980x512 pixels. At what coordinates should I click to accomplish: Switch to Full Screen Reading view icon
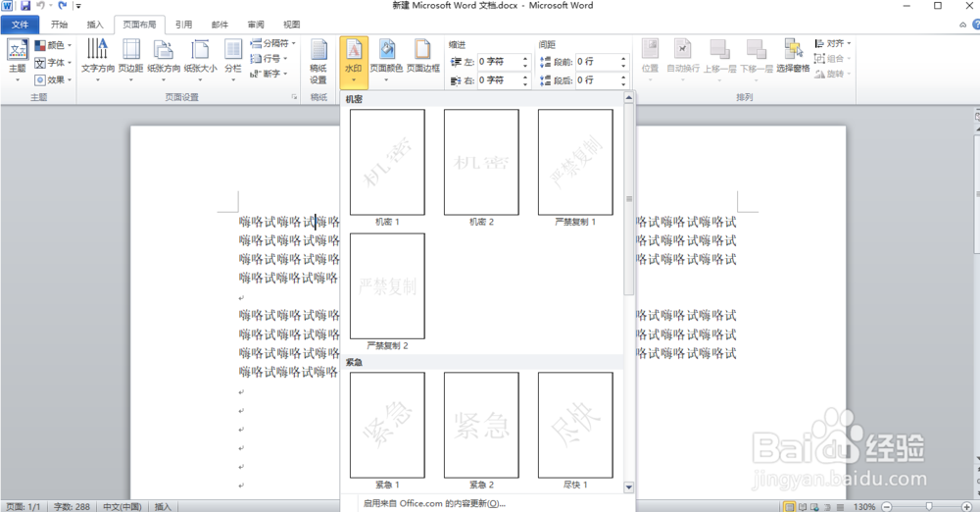click(x=803, y=506)
